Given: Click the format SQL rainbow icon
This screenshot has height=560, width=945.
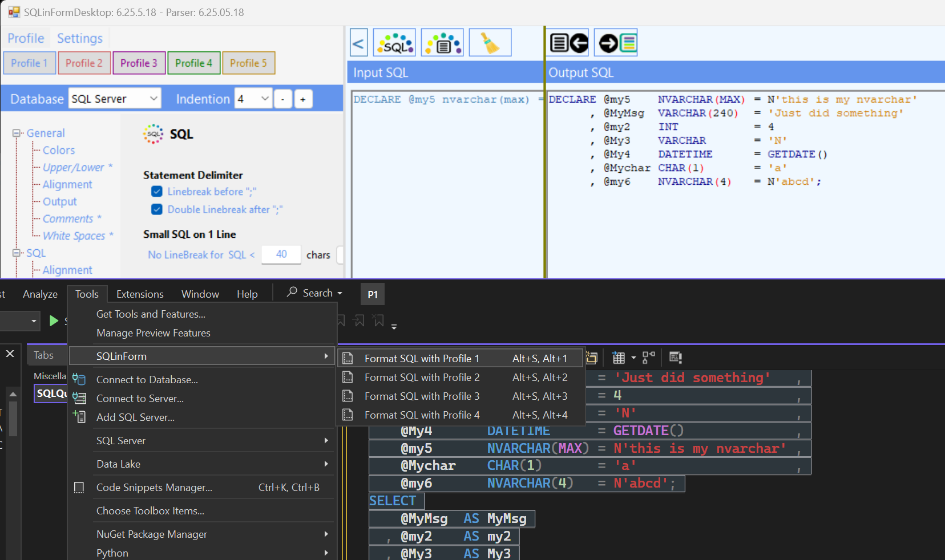Looking at the screenshot, I should pos(394,43).
